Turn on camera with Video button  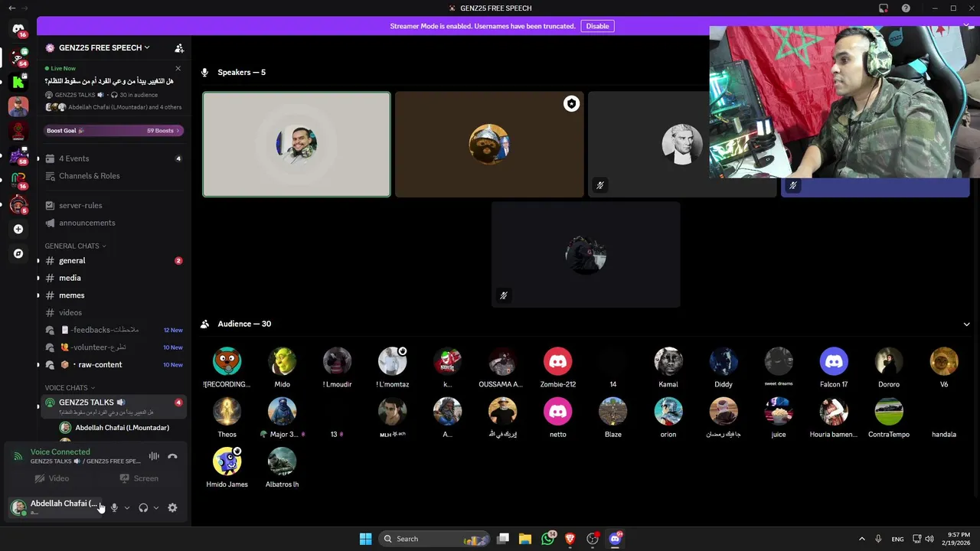point(51,478)
